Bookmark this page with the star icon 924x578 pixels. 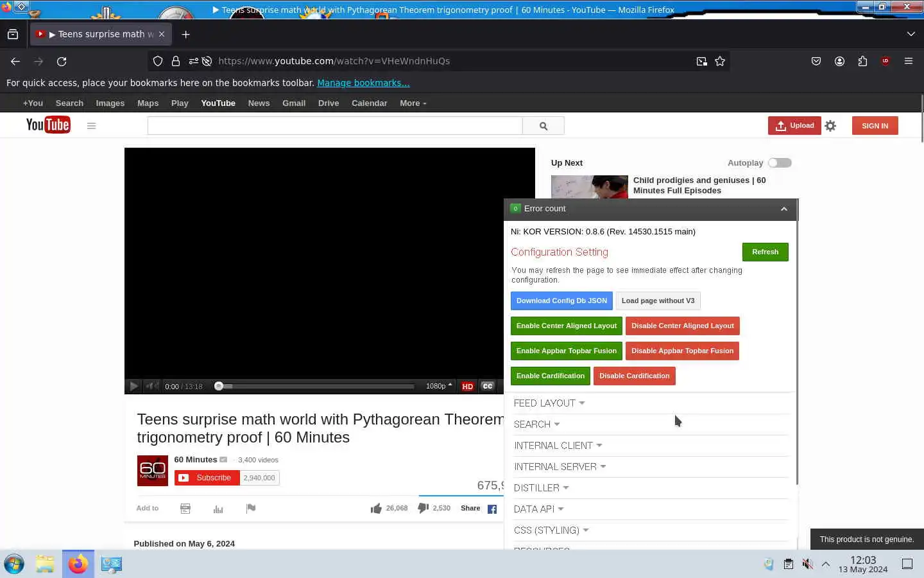tap(720, 61)
